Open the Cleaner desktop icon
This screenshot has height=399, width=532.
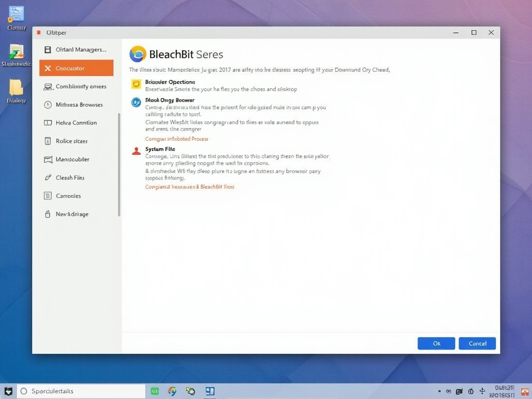pyautogui.click(x=16, y=18)
